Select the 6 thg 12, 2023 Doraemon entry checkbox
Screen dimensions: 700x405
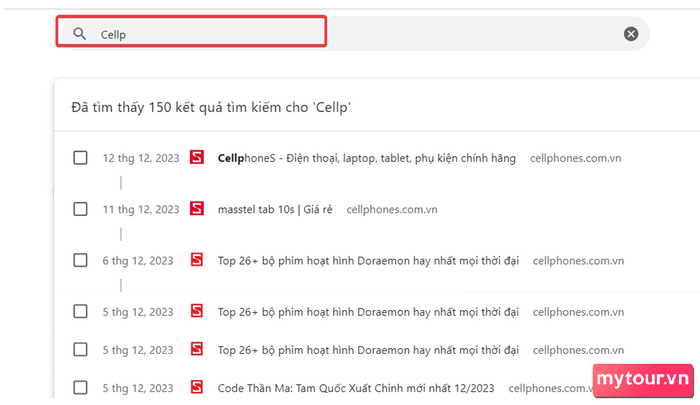click(x=80, y=260)
